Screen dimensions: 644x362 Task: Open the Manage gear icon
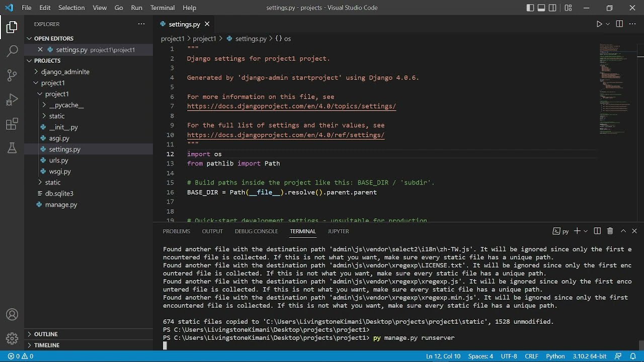[x=12, y=338]
